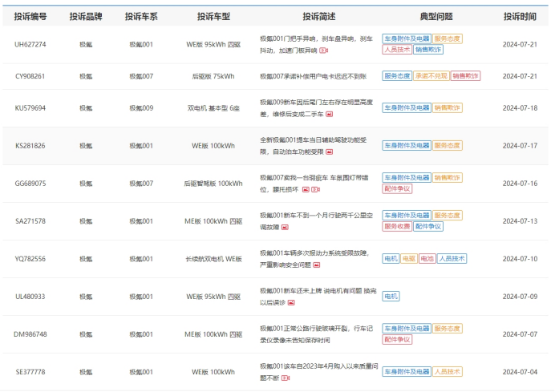Open complaint number UH627274
Screen dimensions: 555x392
click(30, 45)
